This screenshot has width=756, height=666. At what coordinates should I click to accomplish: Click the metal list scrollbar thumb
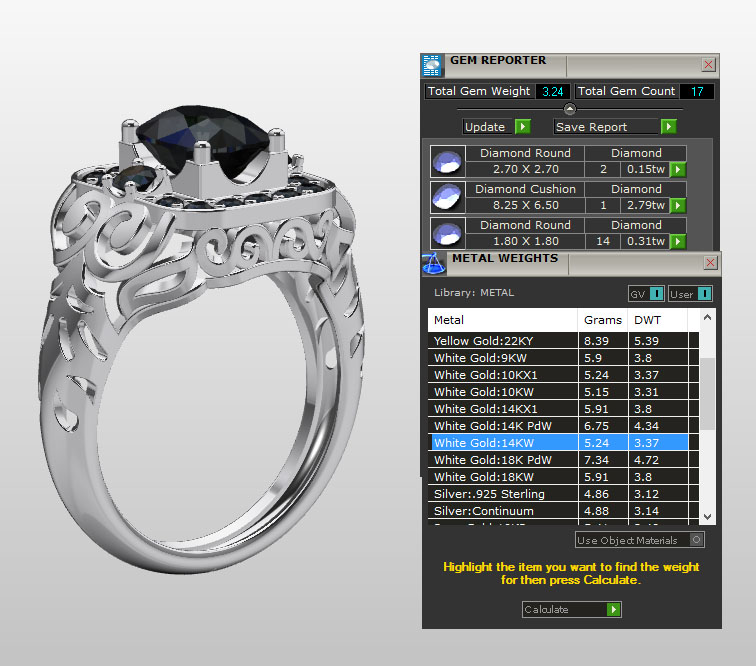click(707, 394)
